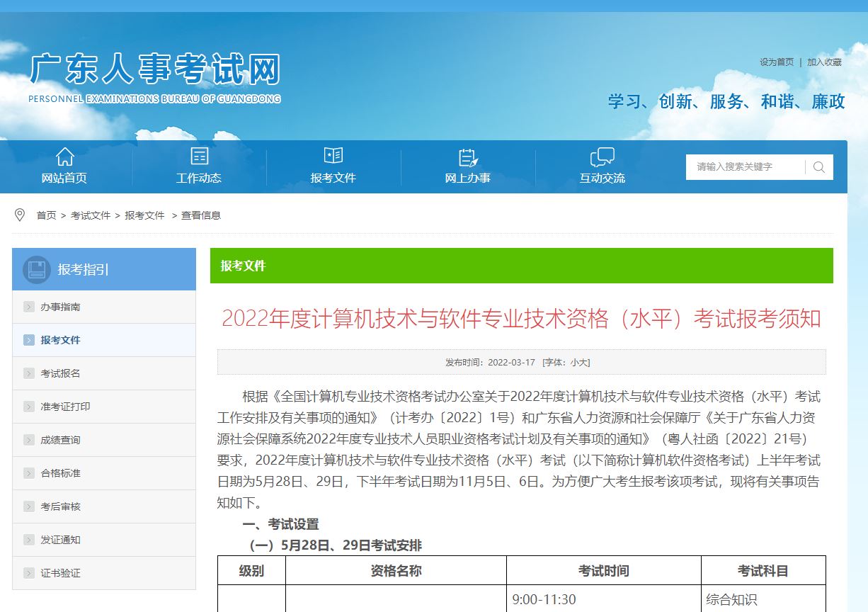Set font size to 大
Image resolution: width=868 pixels, height=612 pixels.
[x=584, y=363]
